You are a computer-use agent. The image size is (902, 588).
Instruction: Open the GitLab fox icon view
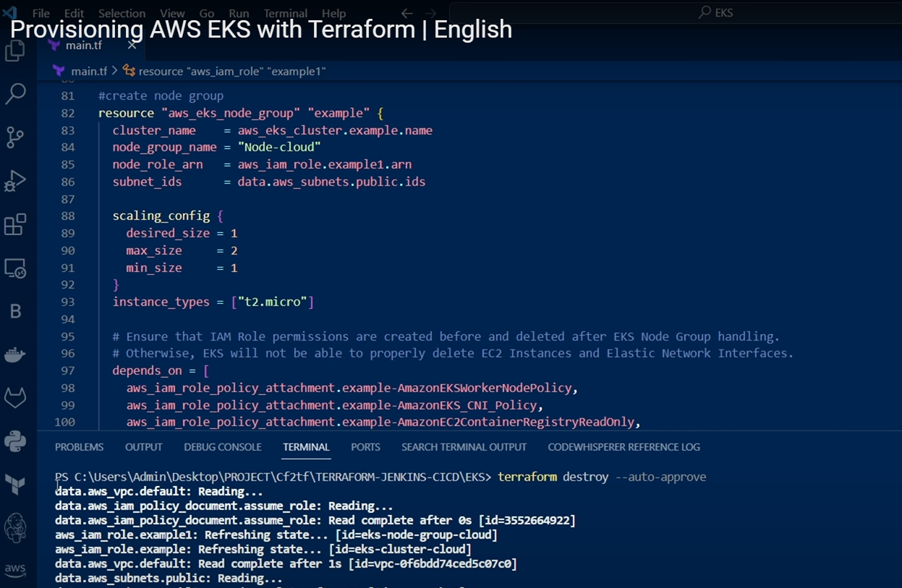pyautogui.click(x=15, y=397)
